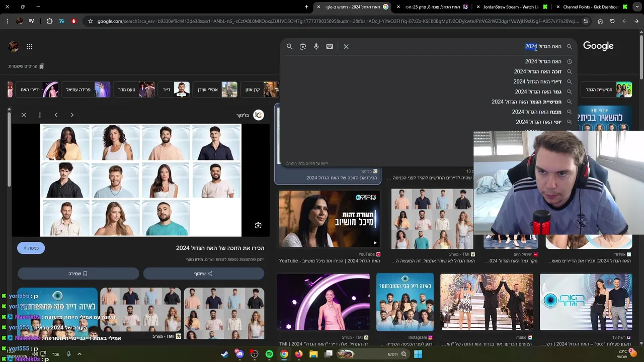Open the on-screen keyboard input tool
The height and width of the screenshot is (362, 644).
(x=330, y=46)
